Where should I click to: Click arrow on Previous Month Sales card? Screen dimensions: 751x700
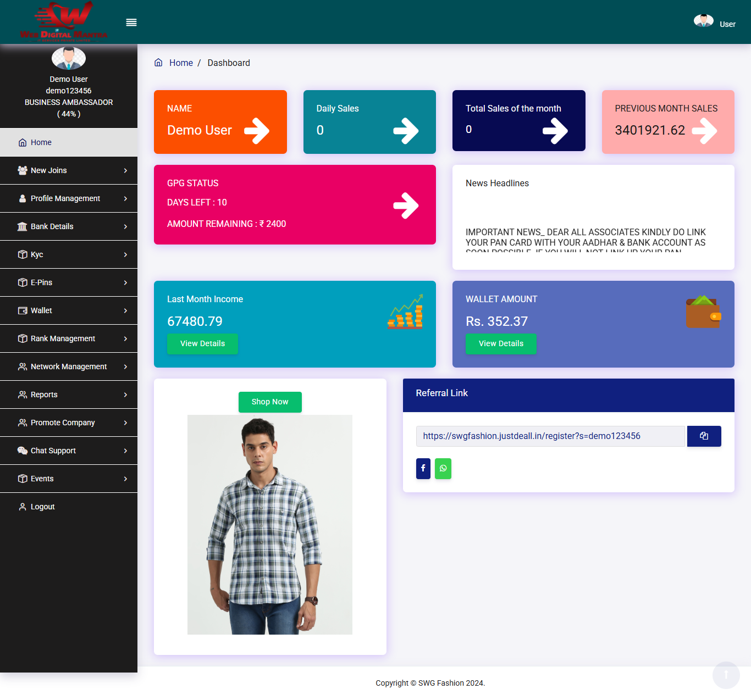point(704,131)
